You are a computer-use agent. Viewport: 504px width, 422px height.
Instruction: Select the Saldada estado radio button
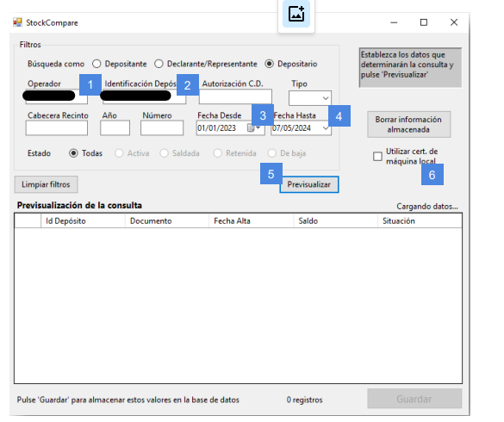(x=164, y=153)
